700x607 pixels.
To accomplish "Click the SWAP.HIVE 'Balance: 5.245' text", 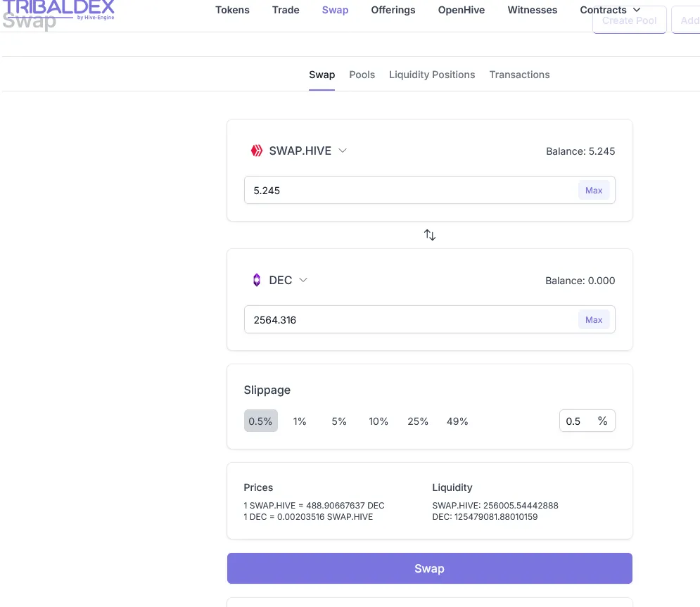I will (580, 151).
